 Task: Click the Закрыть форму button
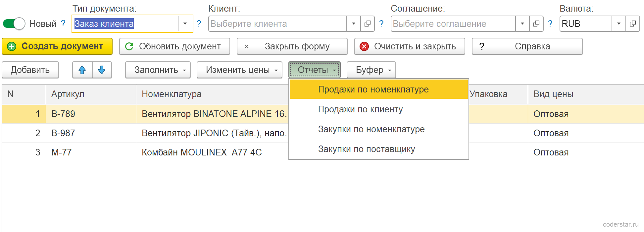tap(292, 46)
